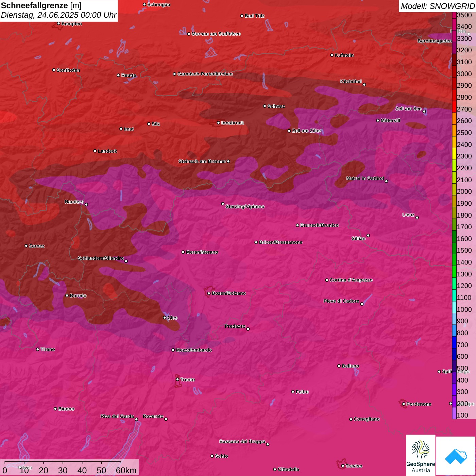This screenshot has height=476, width=476.
Task: Click the Cles label
Action: (172, 318)
